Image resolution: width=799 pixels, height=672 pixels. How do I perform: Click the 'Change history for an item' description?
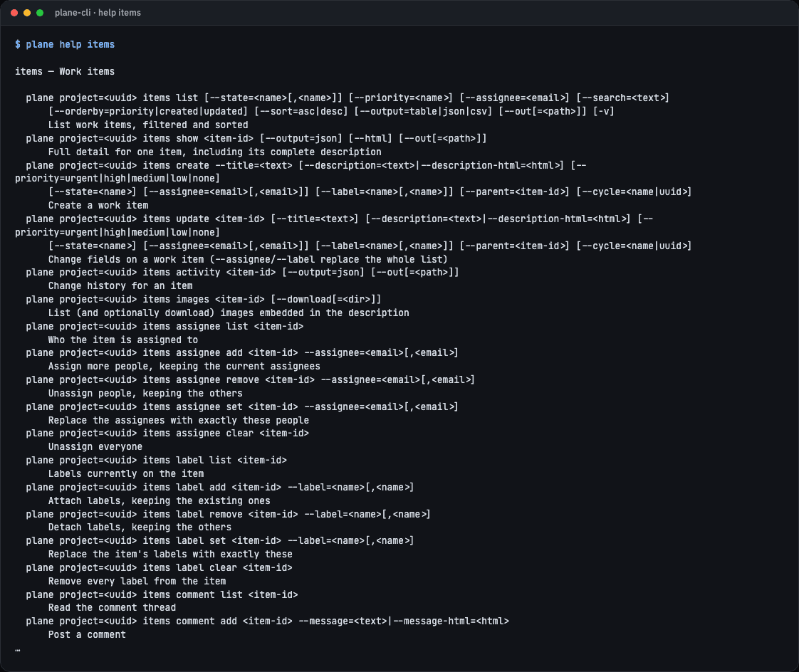coord(120,286)
